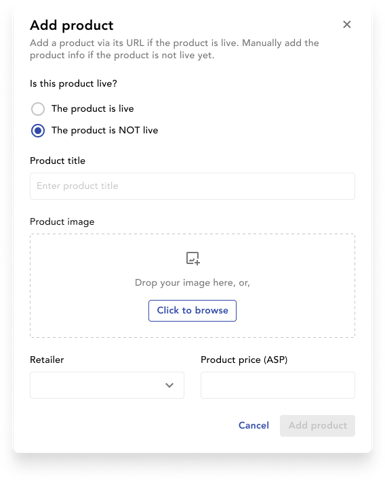
Task: Click the "Click to browse" button
Action: click(x=192, y=311)
